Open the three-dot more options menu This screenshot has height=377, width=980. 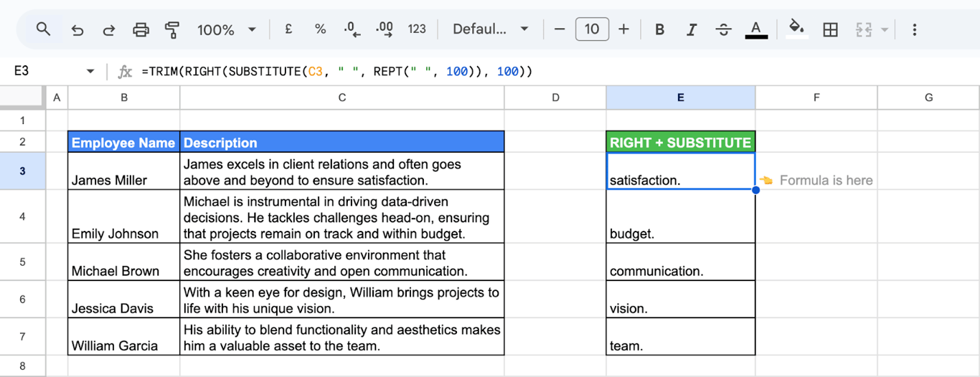pyautogui.click(x=914, y=29)
